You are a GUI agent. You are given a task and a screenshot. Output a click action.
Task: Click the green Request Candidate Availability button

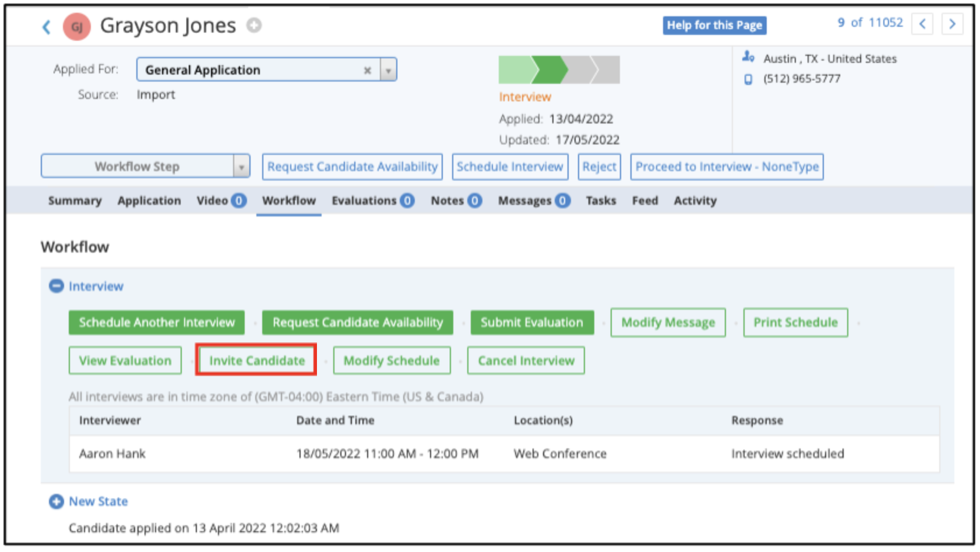tap(358, 323)
